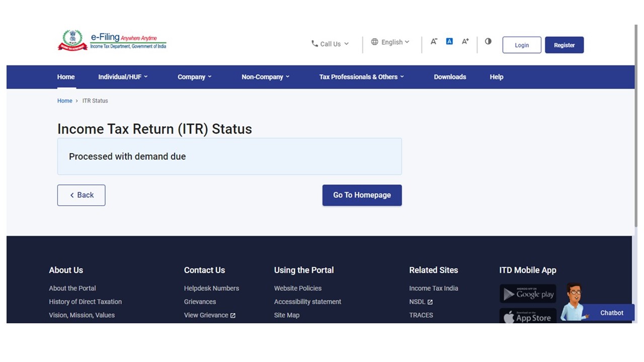Select the increase font size icon
Screen dimensions: 644x362
pos(465,42)
